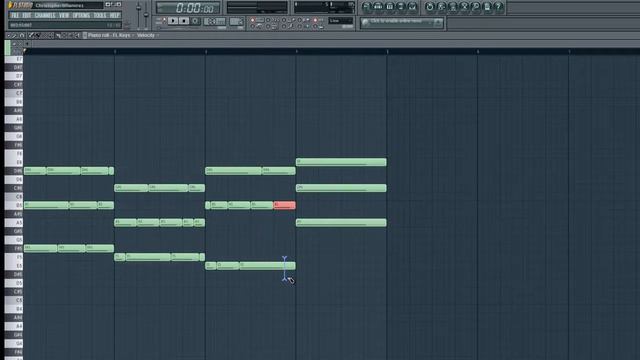This screenshot has height=360, width=640.
Task: Open the piano roll options menu arrow
Action: [8, 36]
